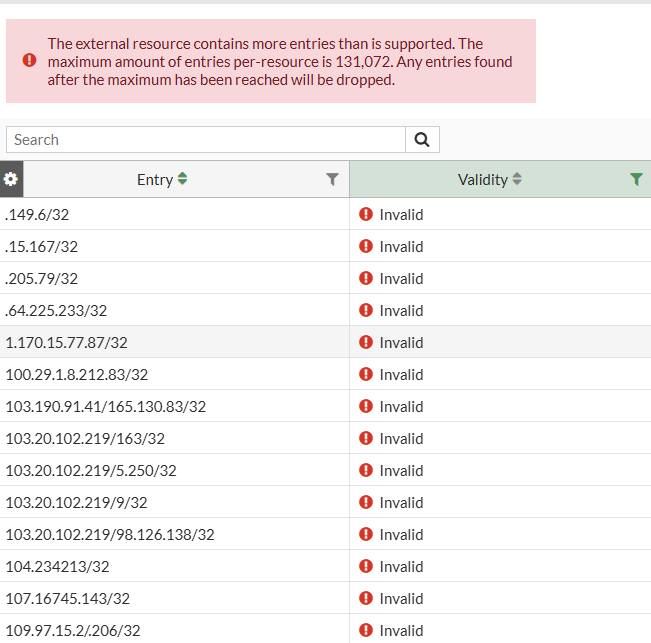Click invalid icon for .149.6/32 entry
651x643 pixels.
(366, 214)
